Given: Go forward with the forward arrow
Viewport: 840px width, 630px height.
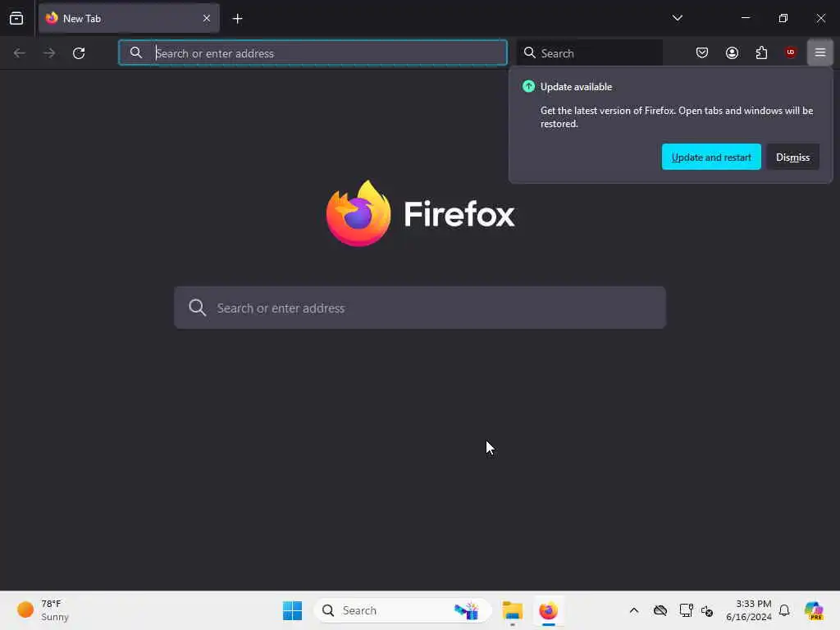Looking at the screenshot, I should point(49,53).
